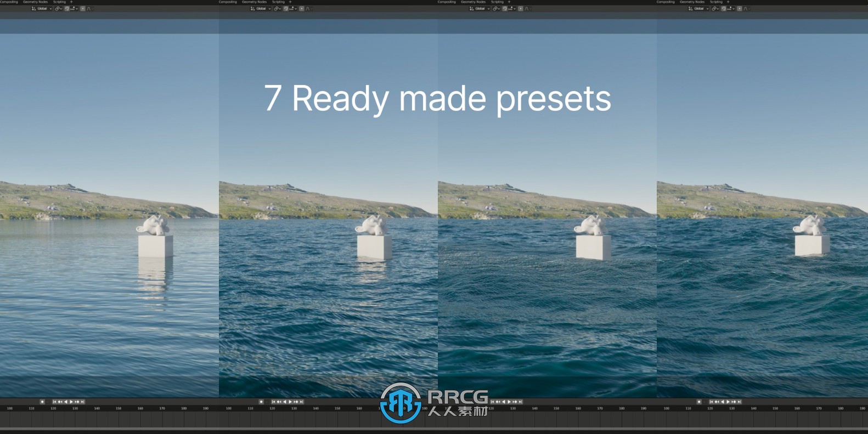Jump to end frame in leftmost panel timeline
This screenshot has width=868, height=434.
click(82, 402)
